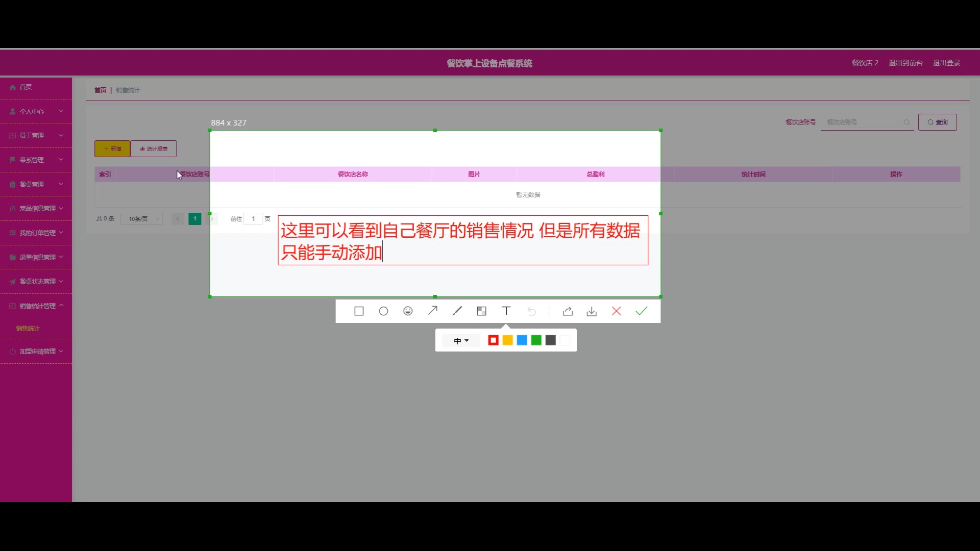980x551 pixels.
Task: Choose the green color swatch
Action: point(536,340)
